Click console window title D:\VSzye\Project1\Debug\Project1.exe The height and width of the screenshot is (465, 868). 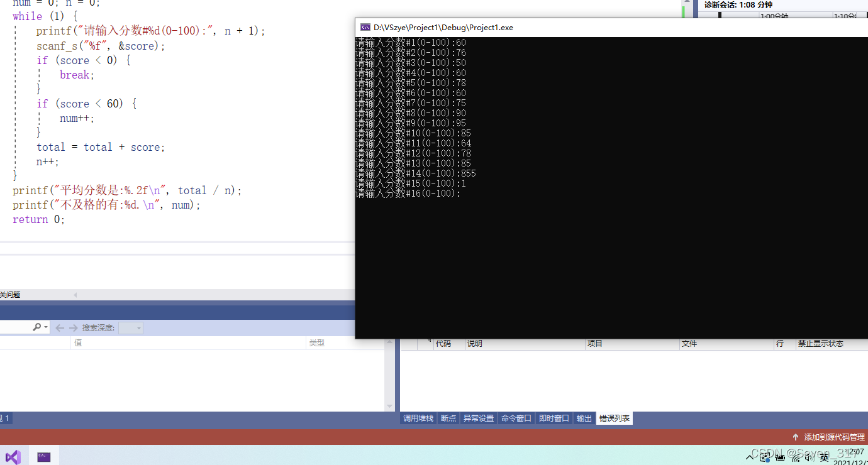pos(443,28)
